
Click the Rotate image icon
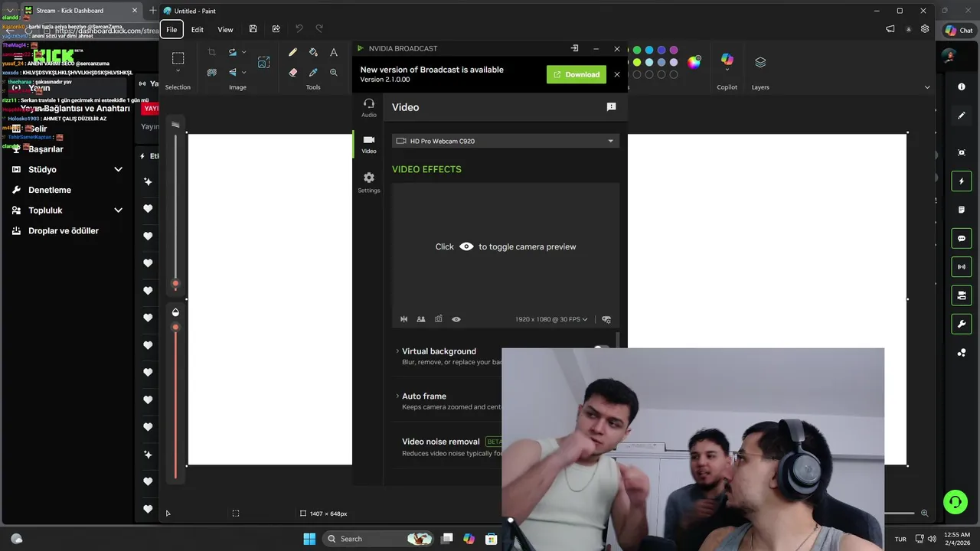pos(233,53)
